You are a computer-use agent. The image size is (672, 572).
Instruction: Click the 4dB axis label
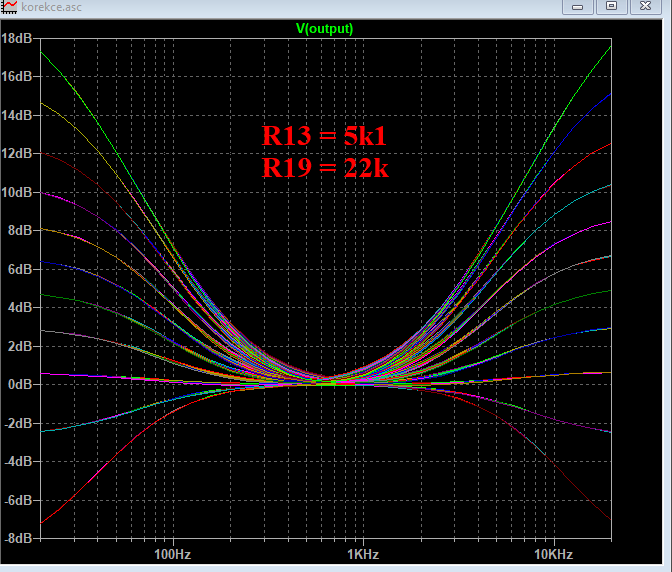pos(20,308)
